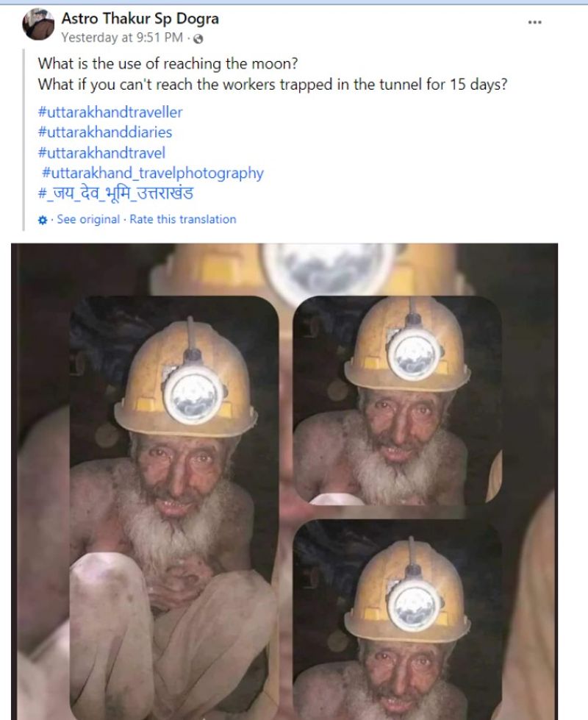Viewport: 588px width, 720px height.
Task: Open Astro Thakur Sp Dogra's profile picture
Action: [x=38, y=24]
